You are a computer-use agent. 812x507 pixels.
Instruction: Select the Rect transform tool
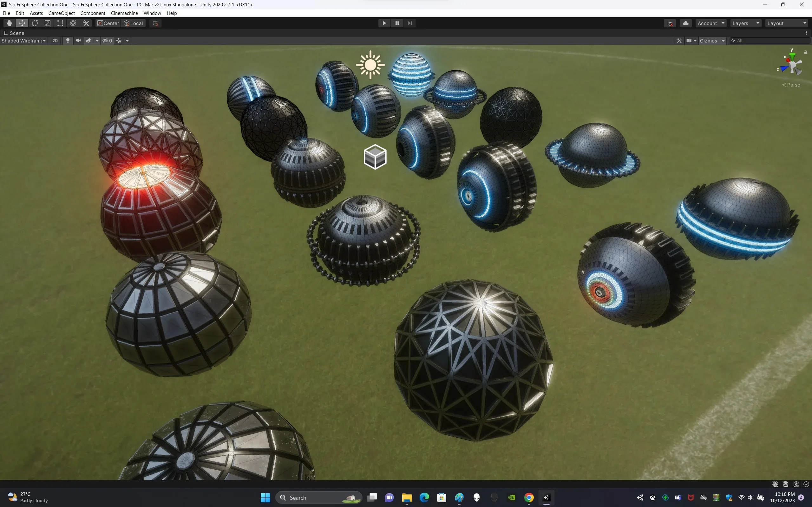point(60,23)
